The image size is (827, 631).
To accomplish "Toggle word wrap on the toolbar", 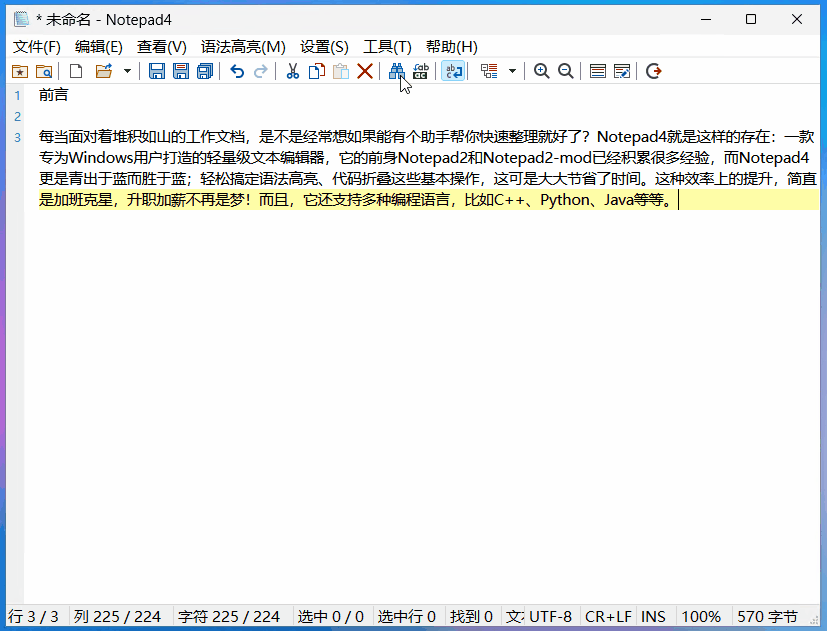I will (453, 71).
